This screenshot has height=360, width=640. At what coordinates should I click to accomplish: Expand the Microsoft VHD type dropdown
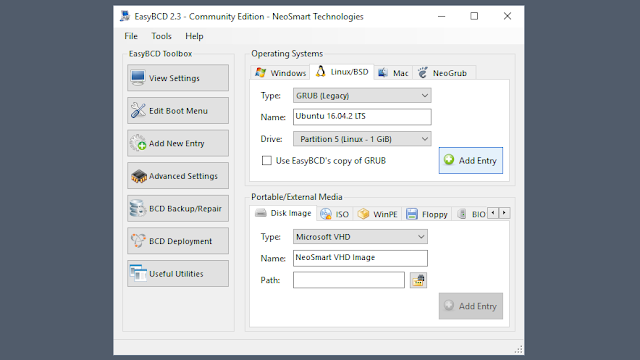(360, 237)
